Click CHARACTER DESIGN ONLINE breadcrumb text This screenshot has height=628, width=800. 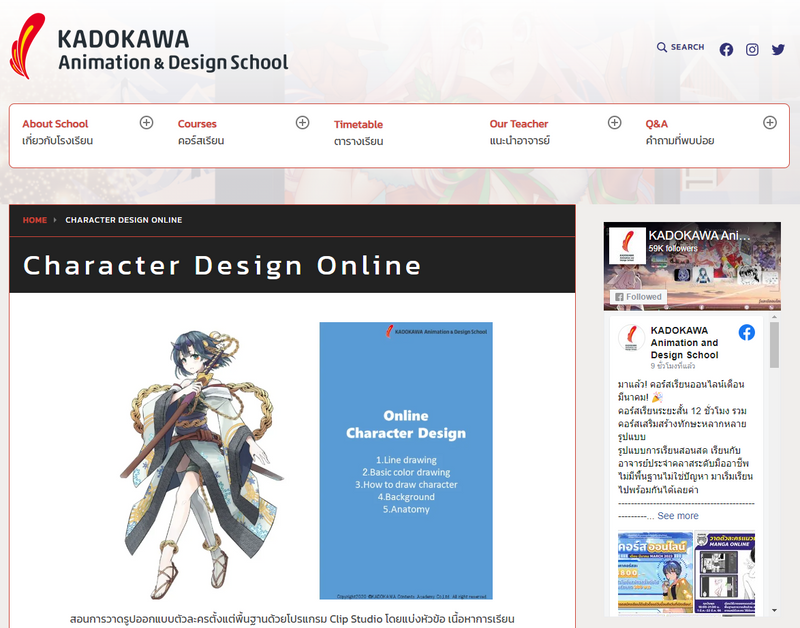[x=123, y=220]
